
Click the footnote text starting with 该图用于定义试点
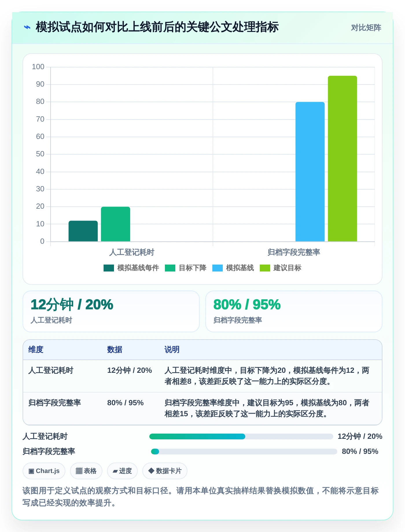coord(200,497)
